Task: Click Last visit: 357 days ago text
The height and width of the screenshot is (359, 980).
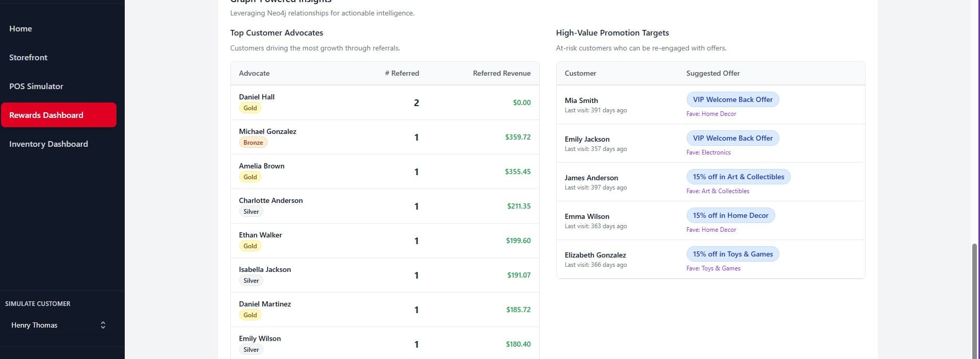Action: point(595,149)
